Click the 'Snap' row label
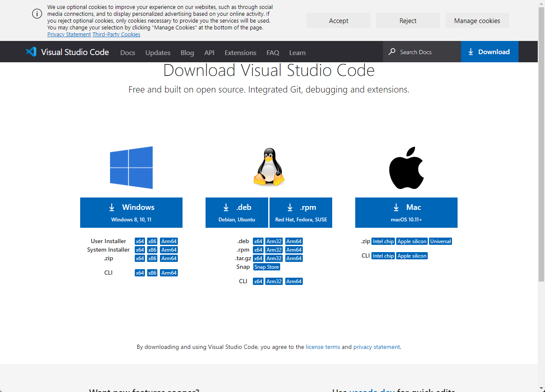Image resolution: width=545 pixels, height=392 pixels. 243,267
